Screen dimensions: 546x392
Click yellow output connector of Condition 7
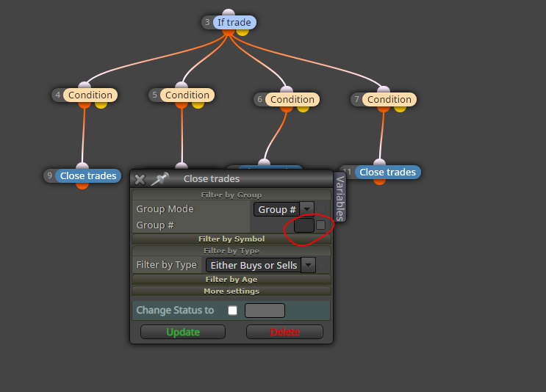point(400,109)
